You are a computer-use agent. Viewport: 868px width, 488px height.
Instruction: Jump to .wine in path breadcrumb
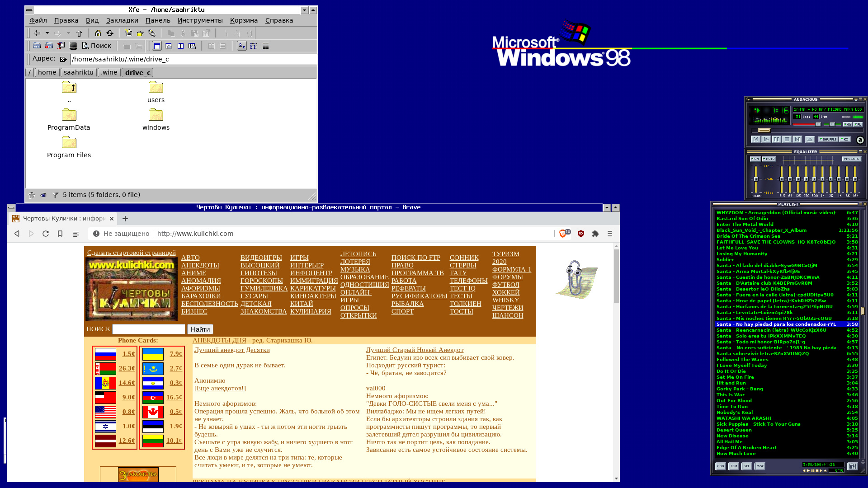coord(109,72)
